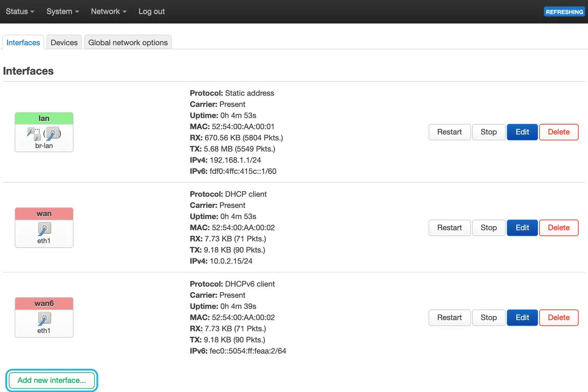The width and height of the screenshot is (588, 392).
Task: Click the REFRESHING status indicator
Action: tap(564, 12)
